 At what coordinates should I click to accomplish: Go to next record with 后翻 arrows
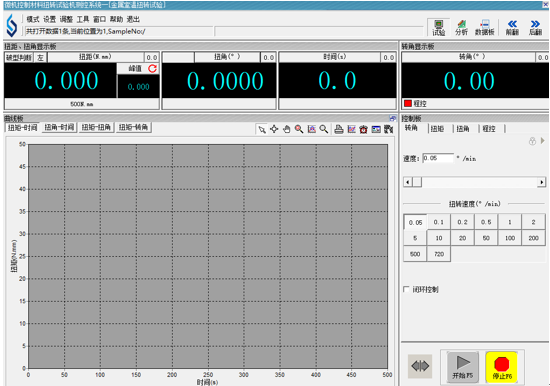click(x=535, y=27)
